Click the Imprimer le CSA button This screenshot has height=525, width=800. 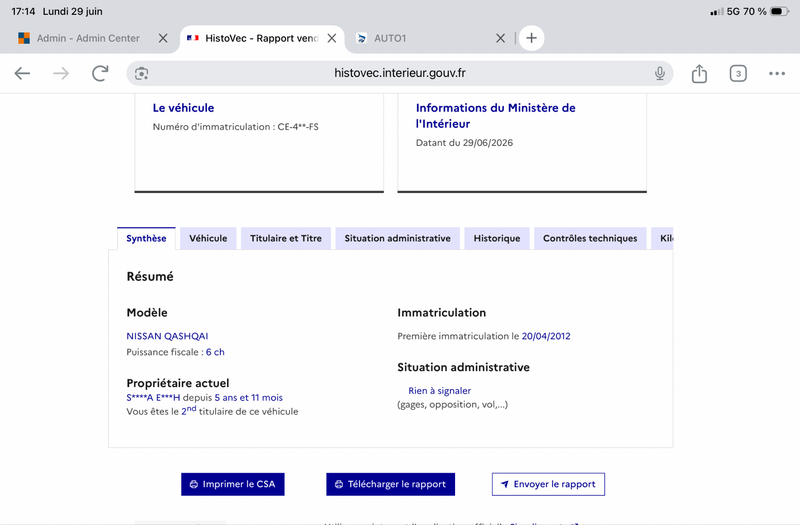[x=233, y=484]
